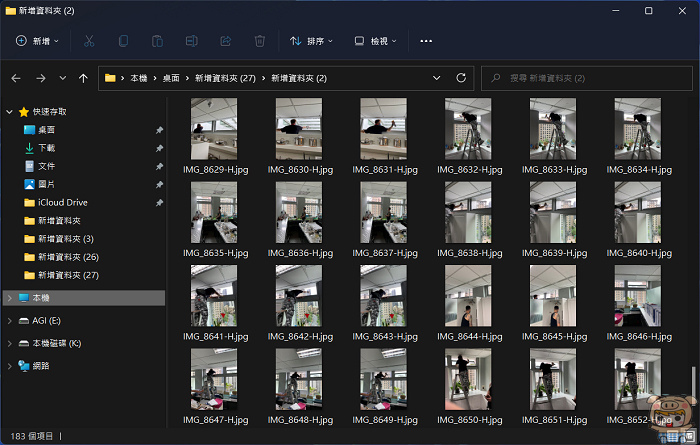Select 圖片 in quick access
Viewport: 700px width, 445px height.
[46, 184]
